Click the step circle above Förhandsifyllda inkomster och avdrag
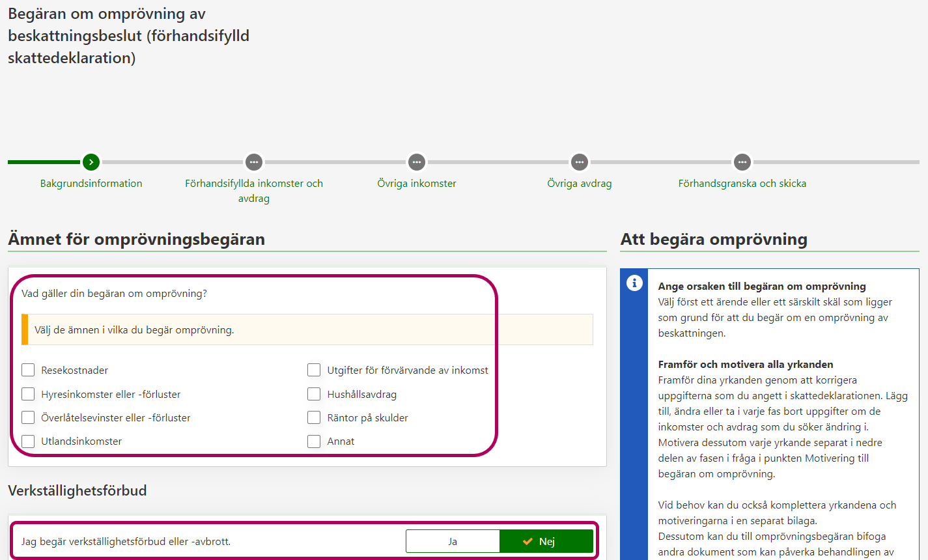 point(254,162)
